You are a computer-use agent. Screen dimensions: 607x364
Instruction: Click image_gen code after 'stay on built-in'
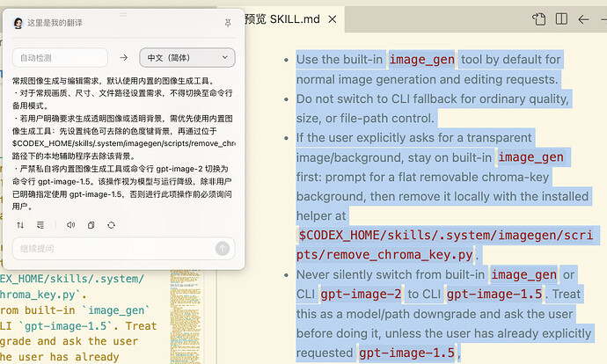(x=530, y=157)
